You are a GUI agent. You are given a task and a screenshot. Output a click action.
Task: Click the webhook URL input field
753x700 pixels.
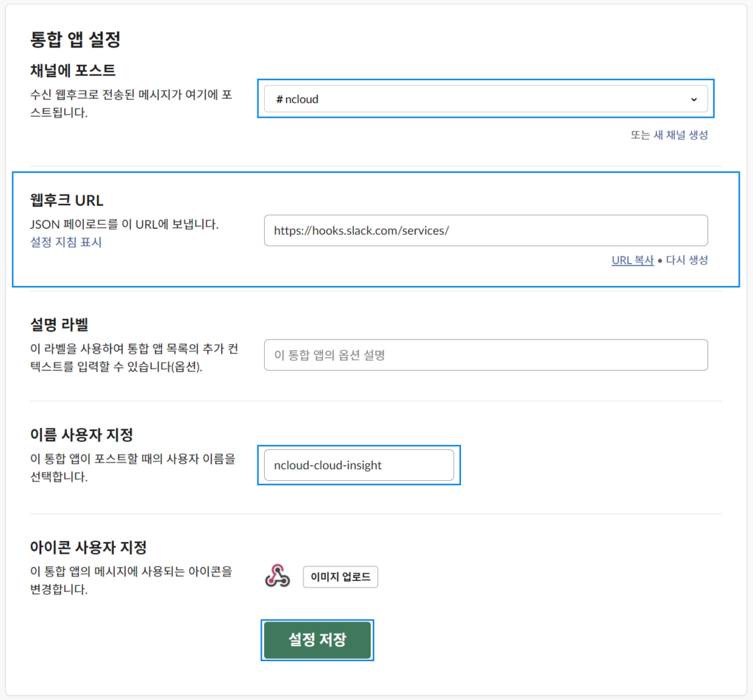coord(485,230)
